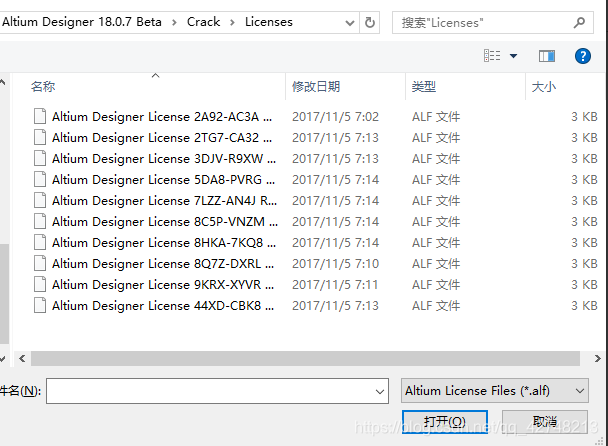Screen dimensions: 608x446
Task: Select file License 3DJV-R9XW
Action: click(x=164, y=159)
